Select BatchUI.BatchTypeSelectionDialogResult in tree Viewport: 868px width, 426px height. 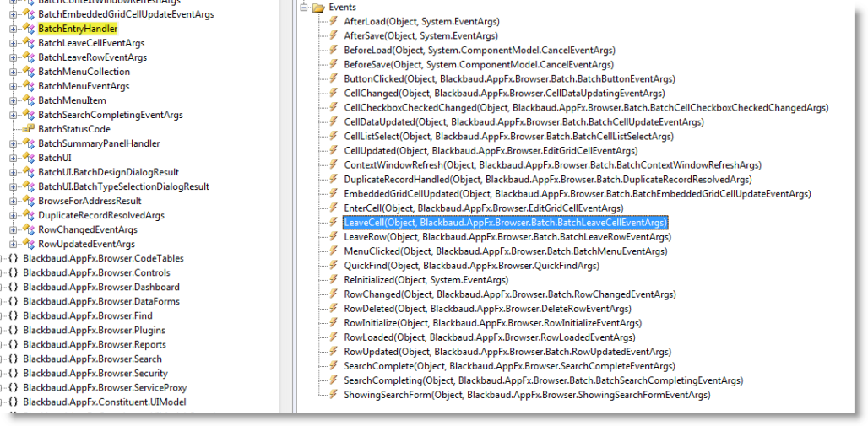point(123,186)
